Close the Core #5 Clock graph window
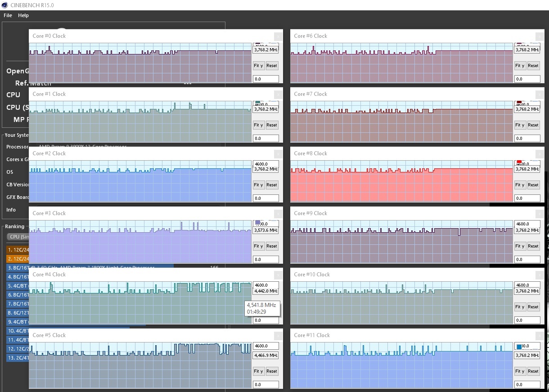 pyautogui.click(x=279, y=335)
